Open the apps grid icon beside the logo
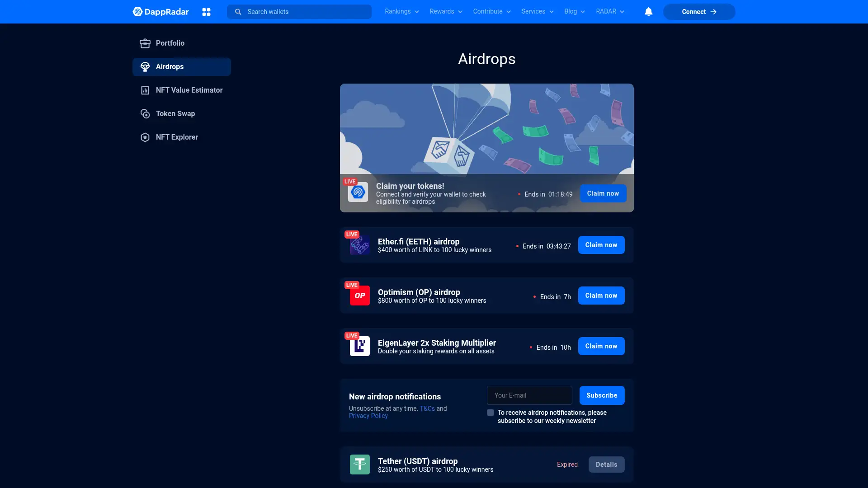Viewport: 868px width, 488px height. point(206,12)
